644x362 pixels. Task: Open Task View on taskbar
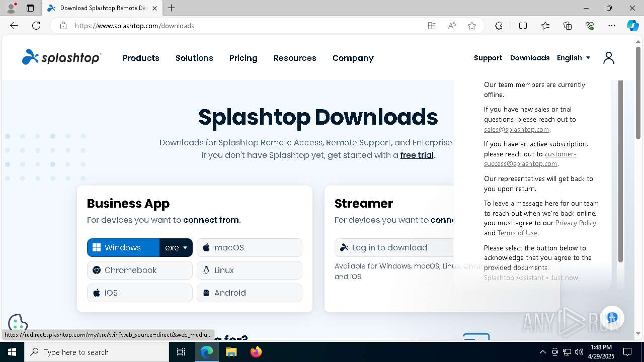click(x=181, y=352)
